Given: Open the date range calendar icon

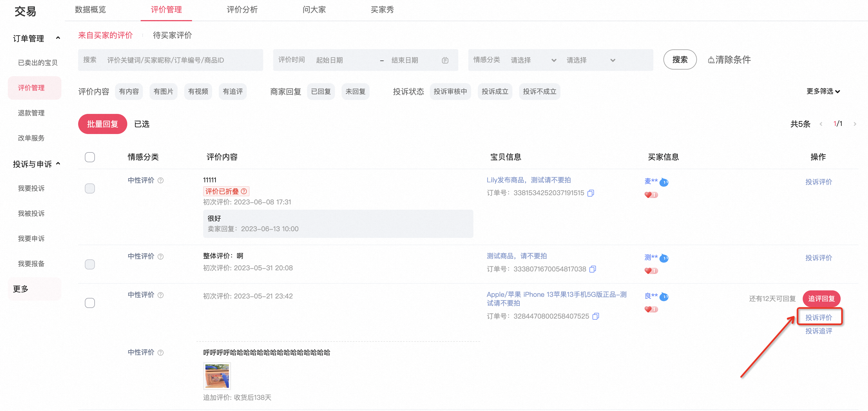Looking at the screenshot, I should (x=445, y=60).
